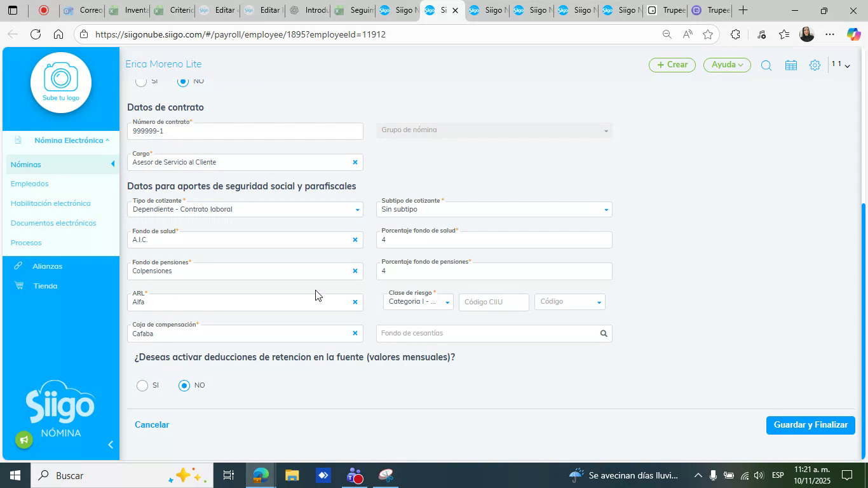Go to browser home page
This screenshot has width=868, height=488.
58,34
